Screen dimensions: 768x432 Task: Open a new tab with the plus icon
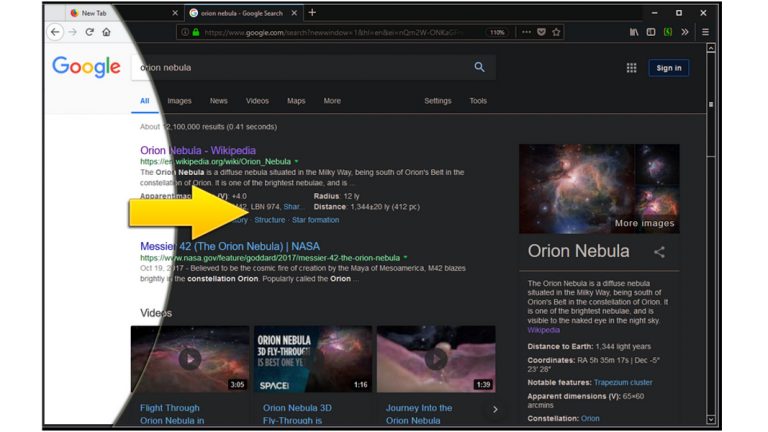(312, 13)
